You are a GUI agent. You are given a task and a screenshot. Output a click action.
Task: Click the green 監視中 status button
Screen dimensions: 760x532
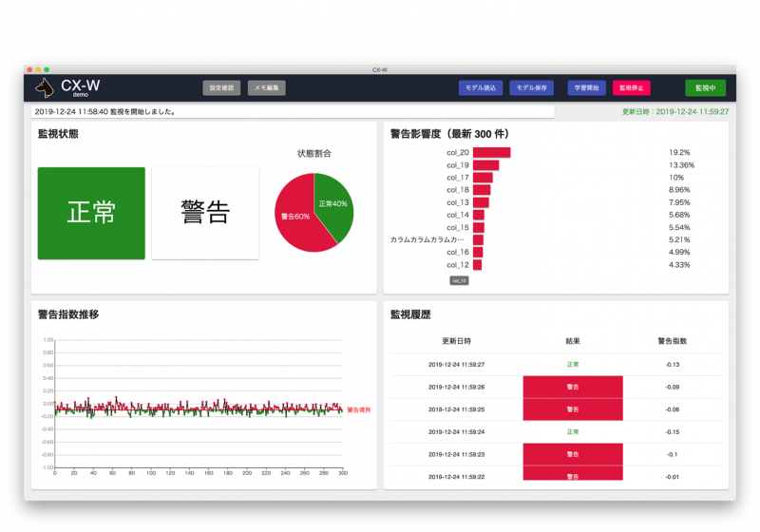coord(705,87)
